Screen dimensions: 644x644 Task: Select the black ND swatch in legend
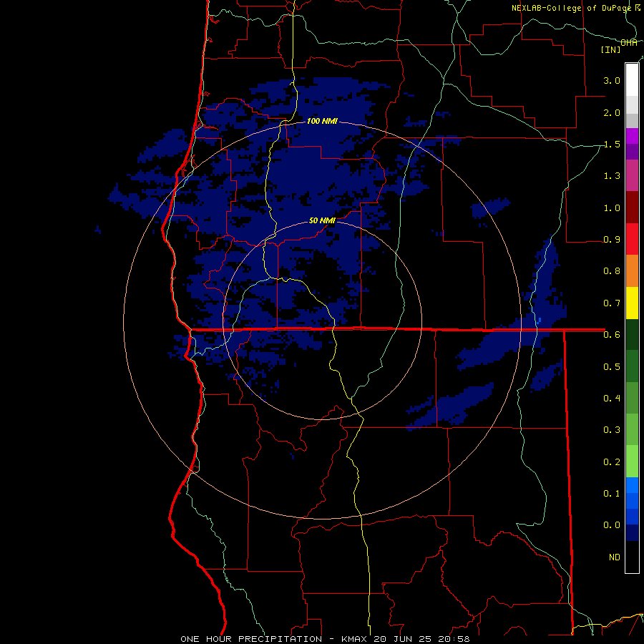click(632, 557)
